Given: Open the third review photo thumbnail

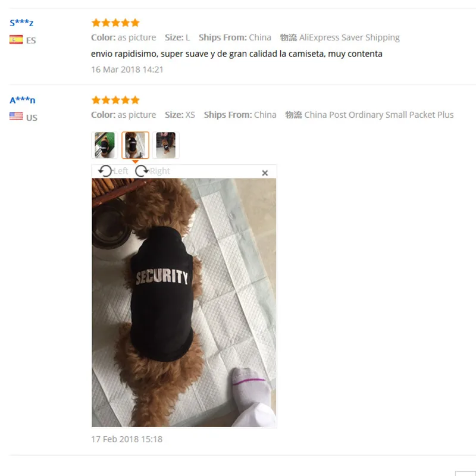Looking at the screenshot, I should tap(166, 145).
